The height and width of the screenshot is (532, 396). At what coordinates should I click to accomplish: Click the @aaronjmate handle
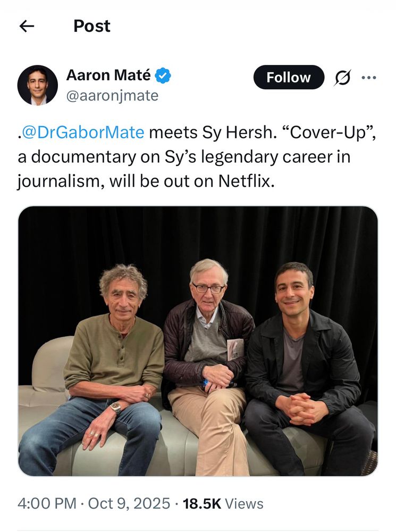coord(112,96)
